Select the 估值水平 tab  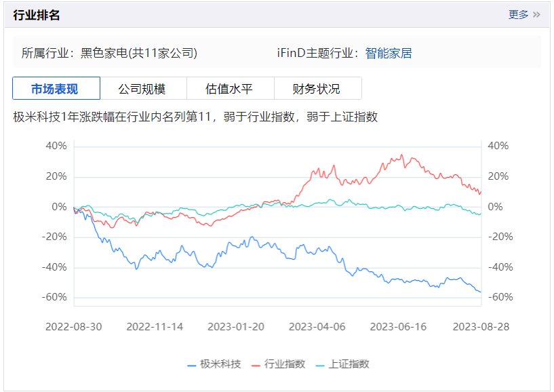[229, 89]
